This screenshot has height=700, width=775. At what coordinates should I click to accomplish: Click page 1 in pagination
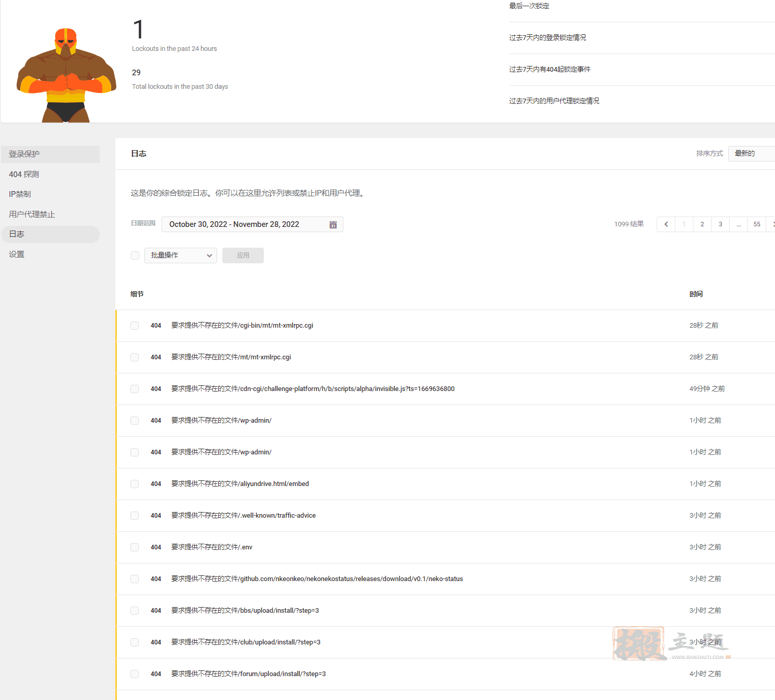pyautogui.click(x=684, y=224)
